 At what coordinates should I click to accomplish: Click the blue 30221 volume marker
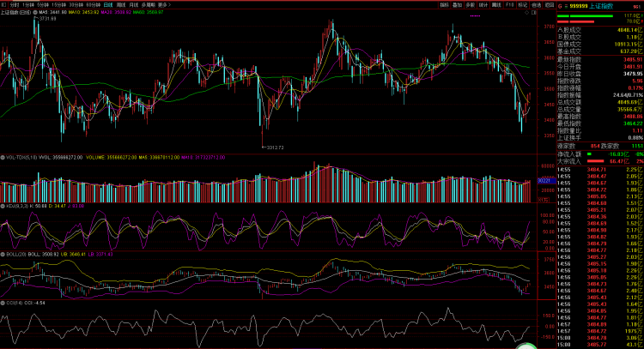pyautogui.click(x=547, y=181)
